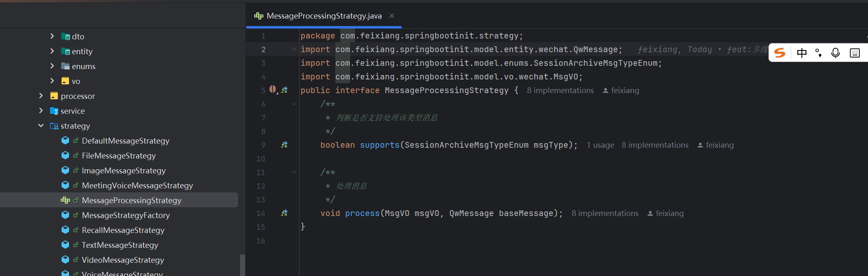
Task: Expand the dto package folder
Action: pyautogui.click(x=52, y=36)
